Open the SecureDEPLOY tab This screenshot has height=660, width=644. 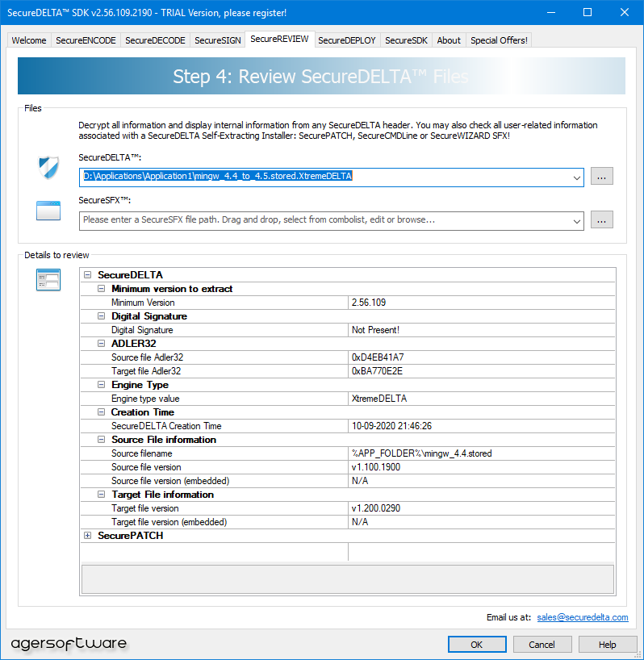click(x=347, y=40)
